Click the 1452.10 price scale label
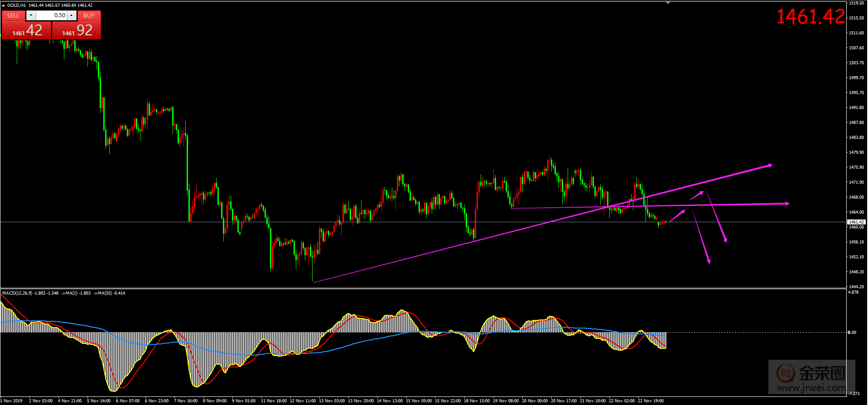This screenshot has height=405, width=868. click(x=856, y=257)
